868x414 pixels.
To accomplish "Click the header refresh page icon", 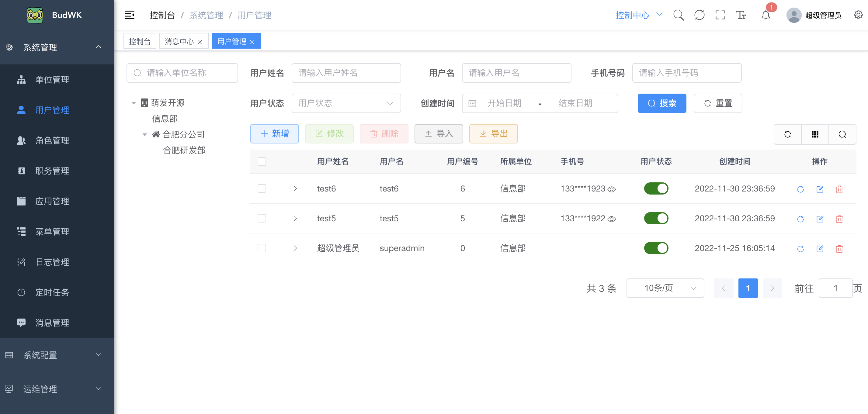I will point(699,15).
